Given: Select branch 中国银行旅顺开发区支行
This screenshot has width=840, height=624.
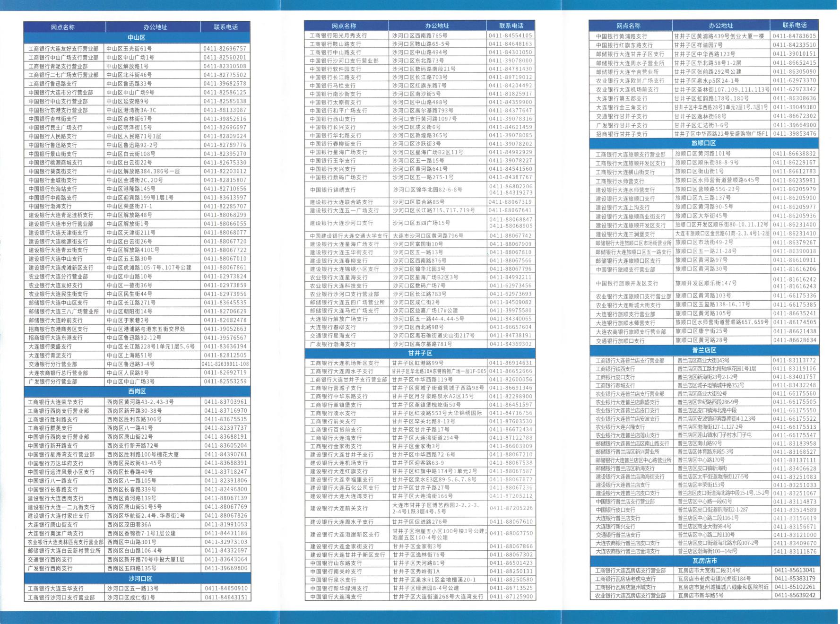Looking at the screenshot, I should pyautogui.click(x=627, y=283).
